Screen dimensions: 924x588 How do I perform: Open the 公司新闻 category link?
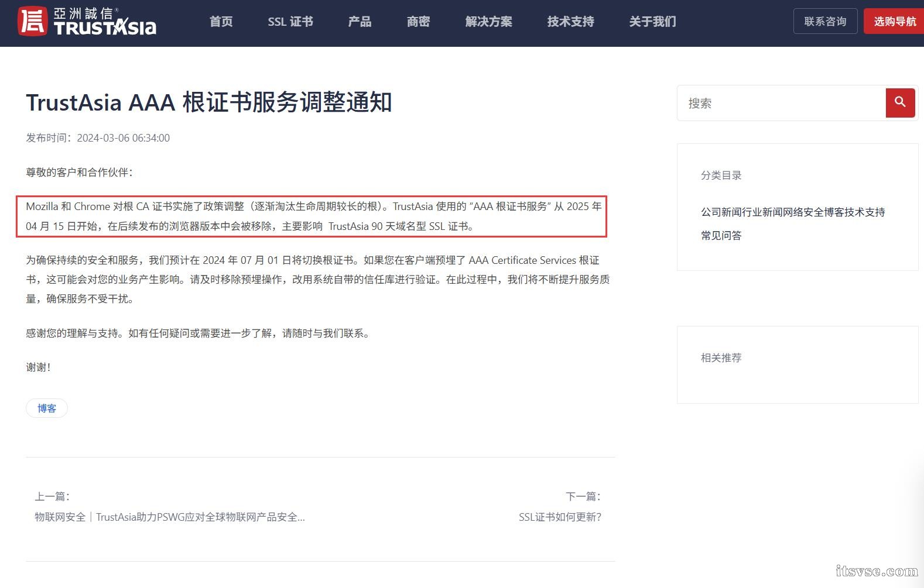click(x=721, y=212)
